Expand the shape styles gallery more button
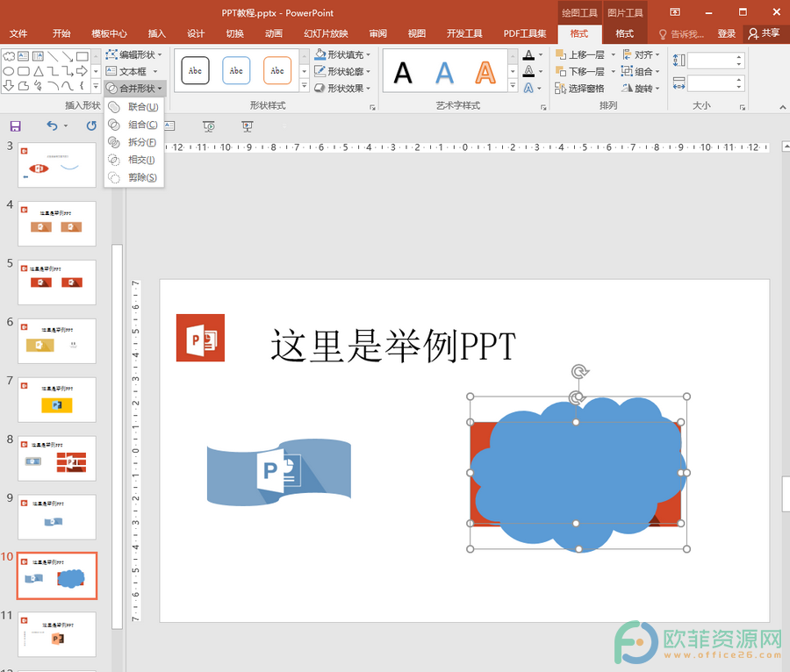This screenshot has height=672, width=790. [305, 86]
